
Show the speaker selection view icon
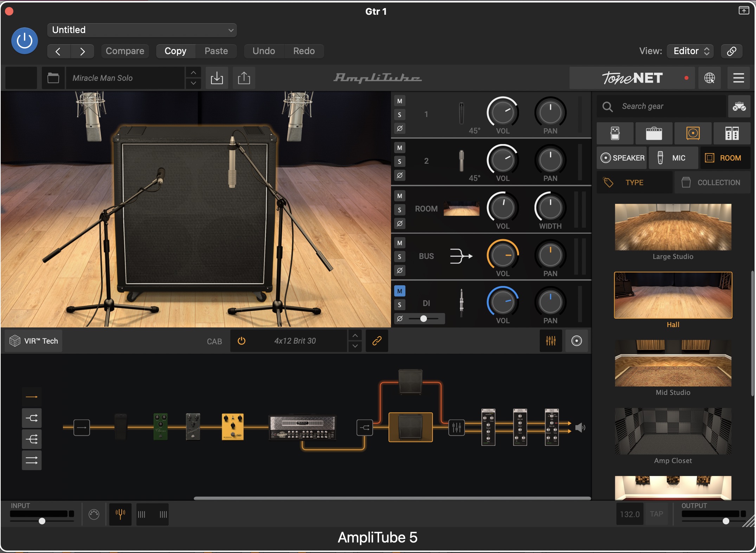coord(577,341)
